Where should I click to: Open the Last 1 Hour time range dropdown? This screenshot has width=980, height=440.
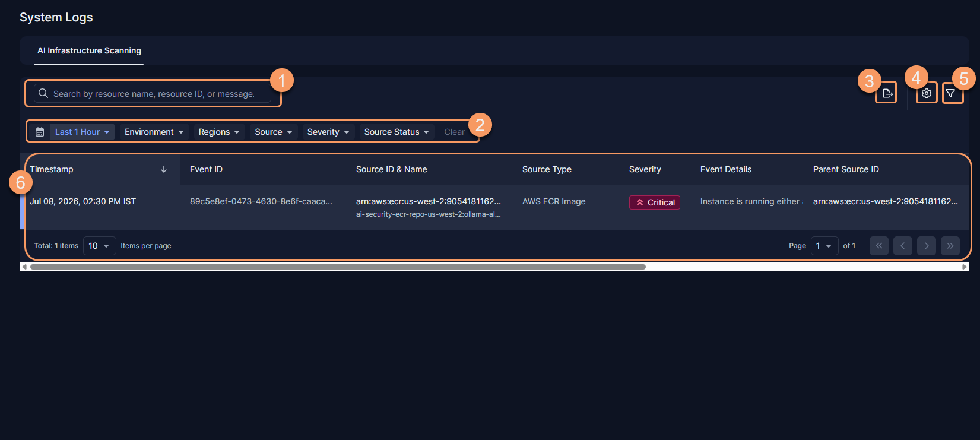coord(83,132)
